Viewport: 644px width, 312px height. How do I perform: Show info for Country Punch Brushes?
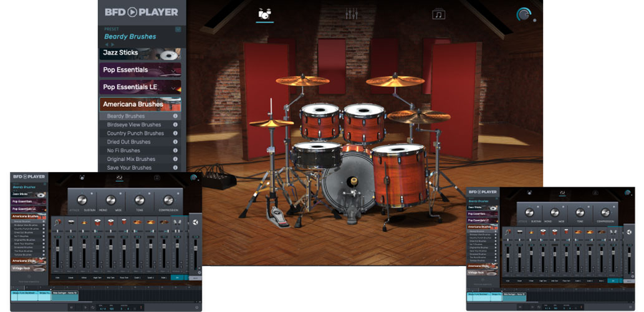175,134
